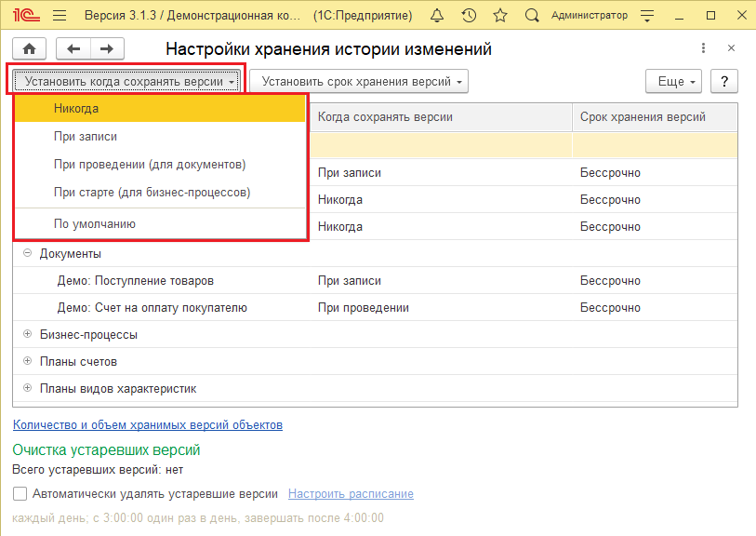The height and width of the screenshot is (536, 756).
Task: Choose При старте (для бизнес-процессов) option
Action: [x=161, y=193]
